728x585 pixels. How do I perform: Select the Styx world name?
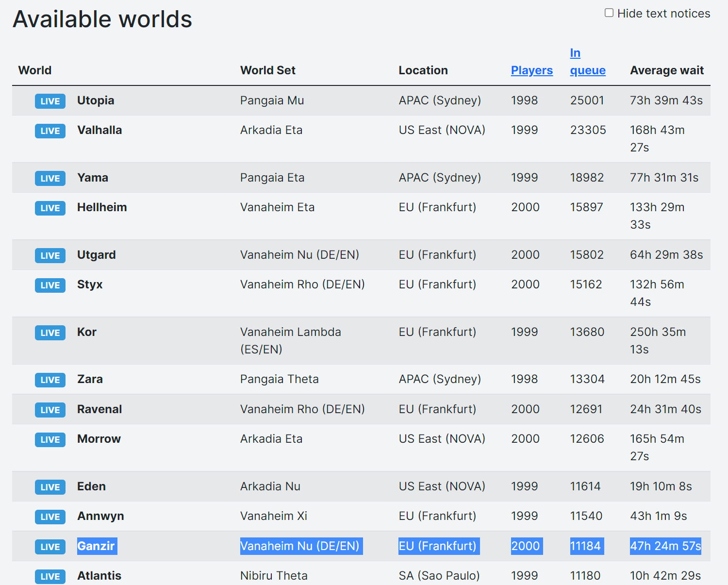tap(90, 284)
